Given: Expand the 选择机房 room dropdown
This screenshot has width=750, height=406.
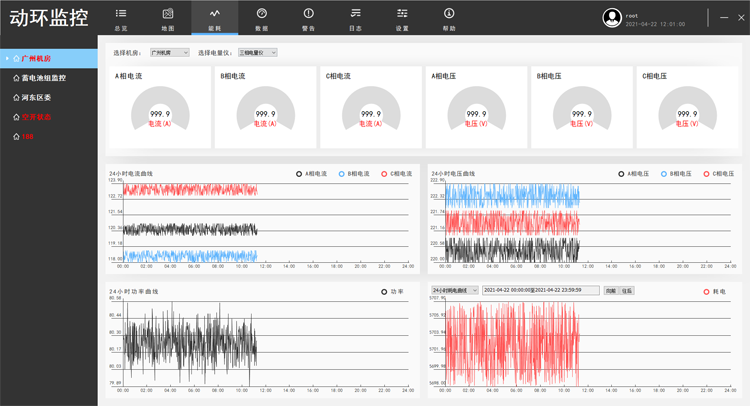Looking at the screenshot, I should point(169,52).
